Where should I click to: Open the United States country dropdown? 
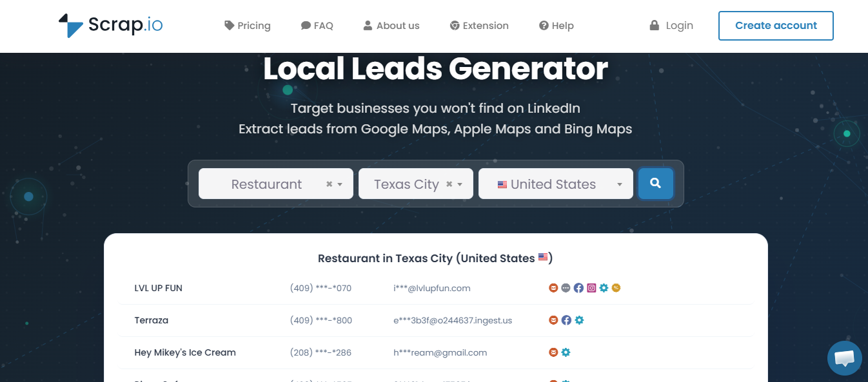coord(555,184)
